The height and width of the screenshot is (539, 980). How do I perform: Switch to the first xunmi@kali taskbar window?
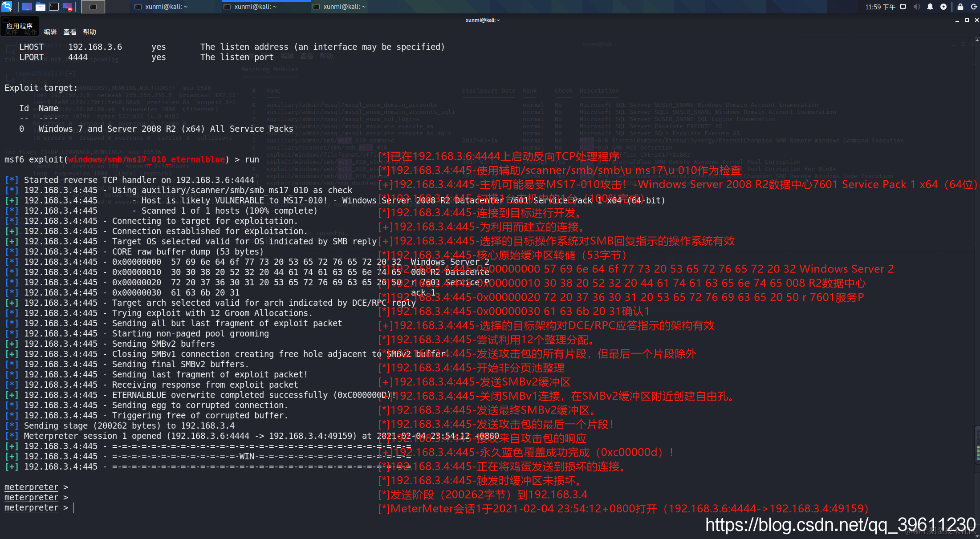click(x=162, y=7)
